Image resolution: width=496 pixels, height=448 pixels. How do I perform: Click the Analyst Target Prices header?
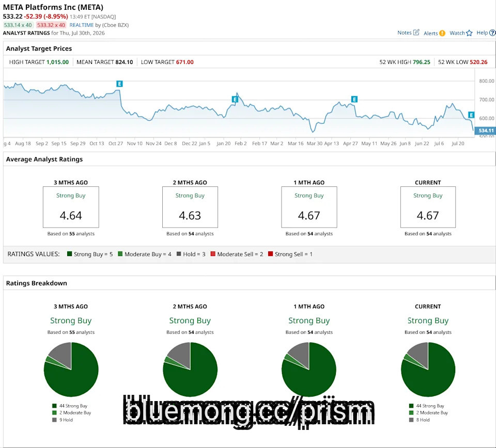[x=39, y=49]
